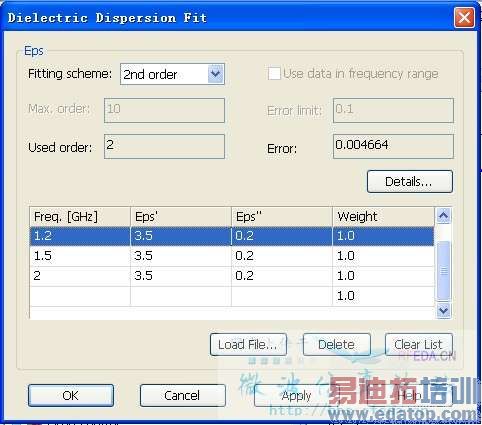Click the Max. order input field

pos(164,110)
